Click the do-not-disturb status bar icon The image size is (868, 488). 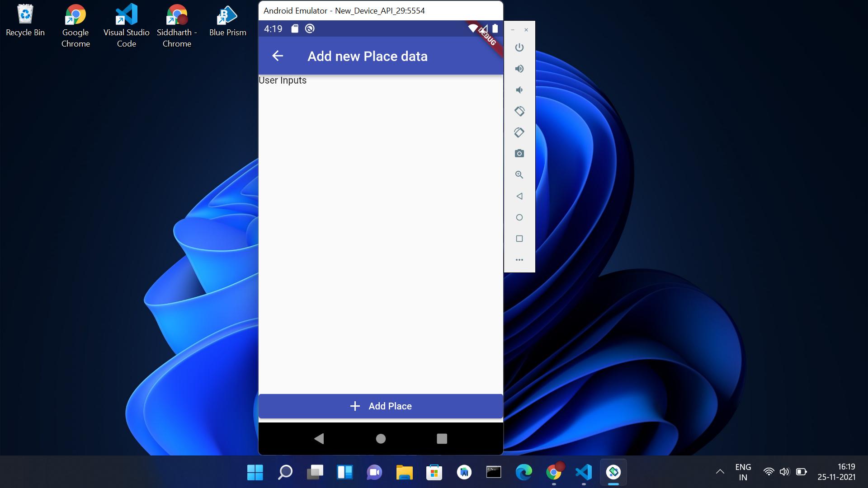pyautogui.click(x=310, y=29)
